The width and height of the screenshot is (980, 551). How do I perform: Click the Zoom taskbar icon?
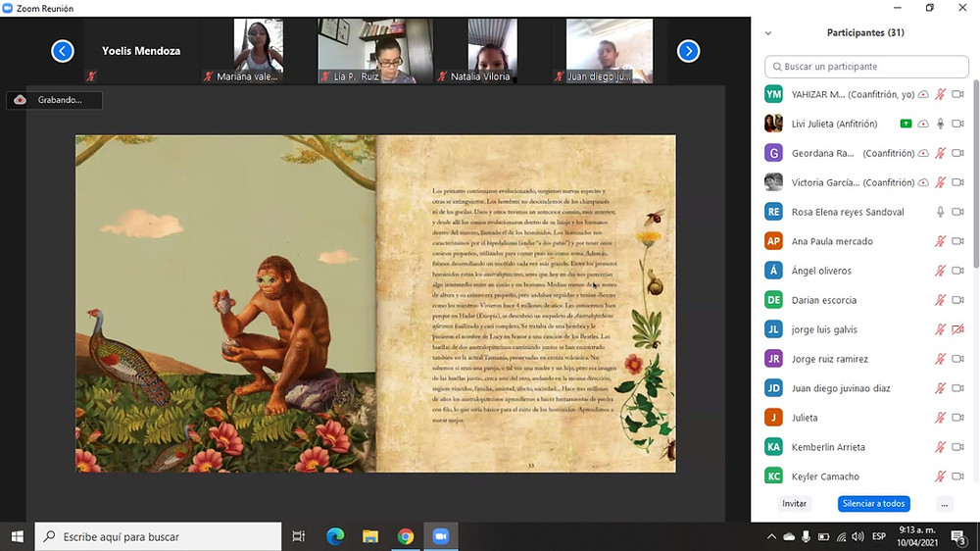441,536
